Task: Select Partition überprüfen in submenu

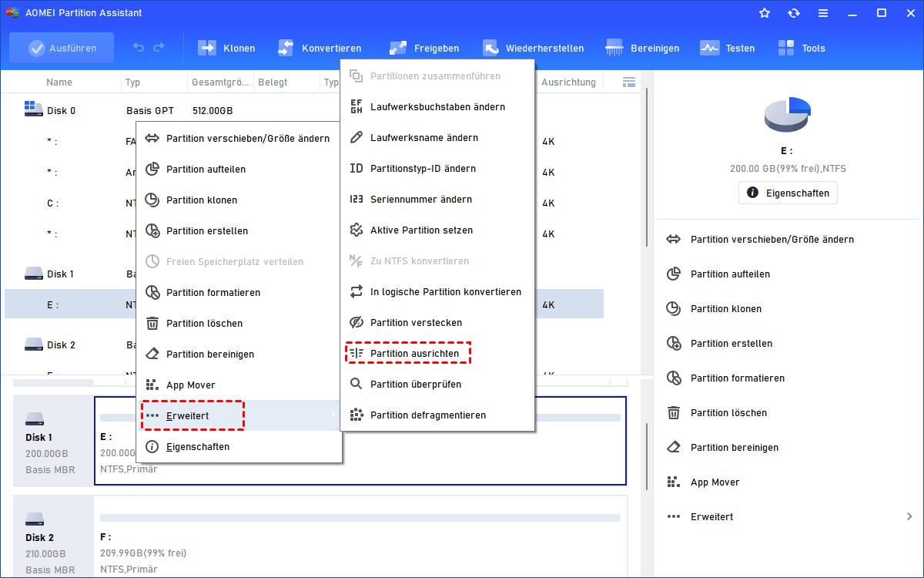Action: pos(437,385)
